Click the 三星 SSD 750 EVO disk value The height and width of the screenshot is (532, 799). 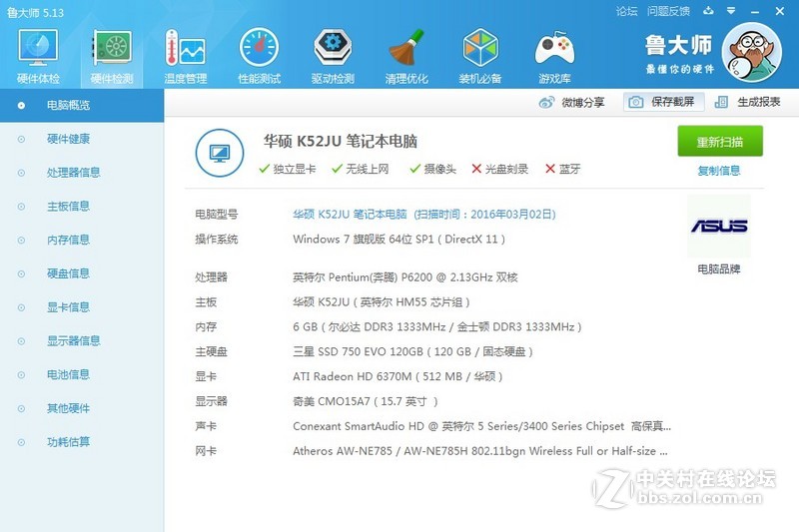[412, 351]
